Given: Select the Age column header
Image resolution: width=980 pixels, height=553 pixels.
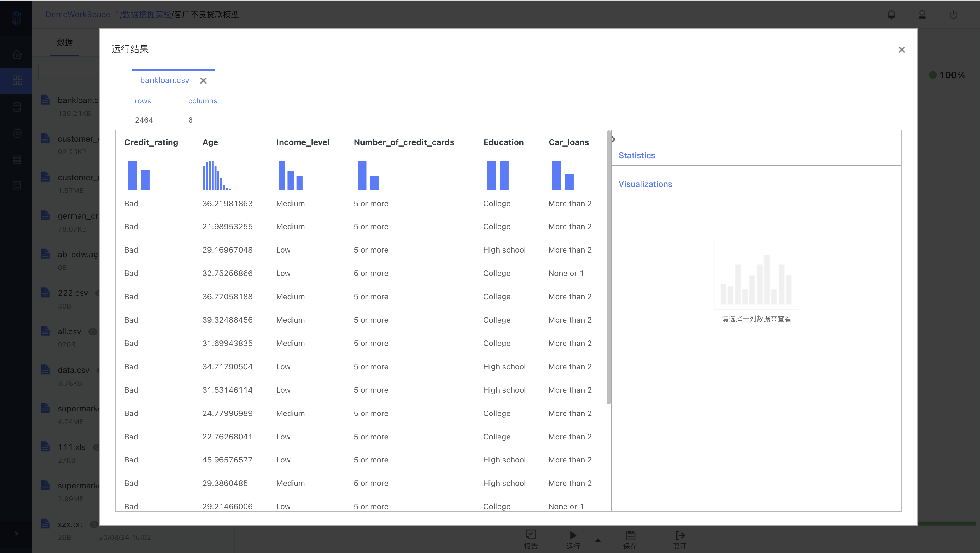Looking at the screenshot, I should tap(210, 142).
